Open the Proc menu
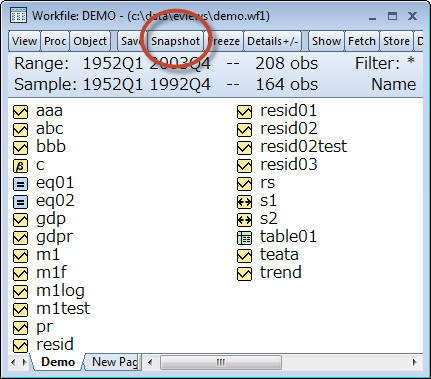This screenshot has width=431, height=379. (55, 41)
